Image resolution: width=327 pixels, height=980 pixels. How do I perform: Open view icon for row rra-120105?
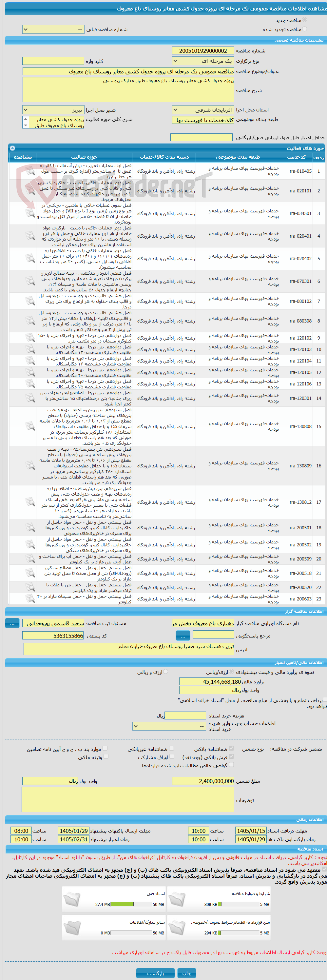[x=30, y=372]
